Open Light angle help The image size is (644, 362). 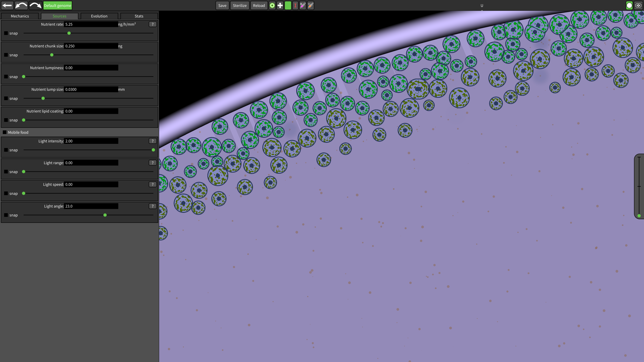pyautogui.click(x=152, y=206)
